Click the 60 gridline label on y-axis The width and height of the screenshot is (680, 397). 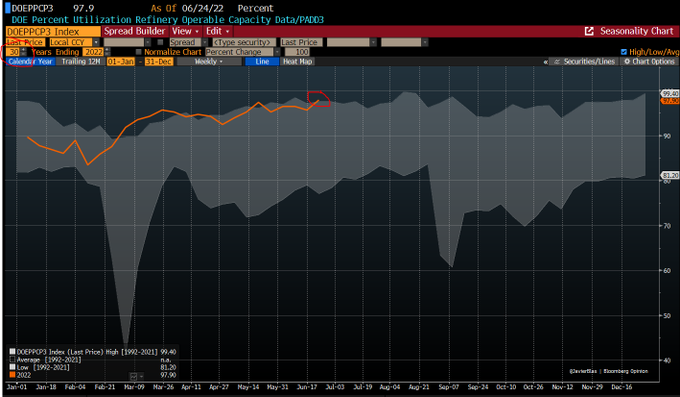tap(667, 271)
